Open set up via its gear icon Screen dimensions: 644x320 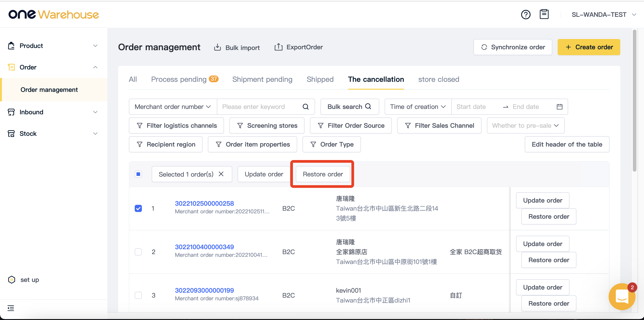(x=11, y=279)
